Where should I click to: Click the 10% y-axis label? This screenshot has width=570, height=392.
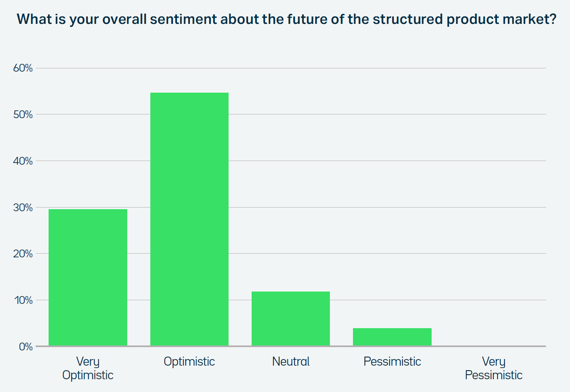click(x=23, y=300)
